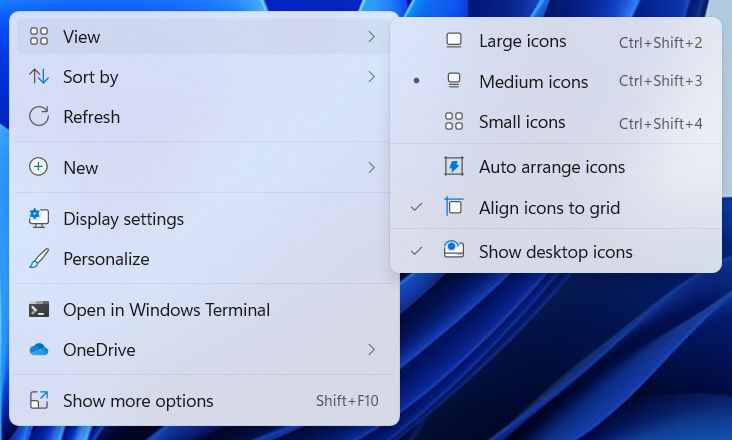Click the Ctrl+Shift+4 shortcut text
Screen dimensions: 732x440
[x=661, y=124]
